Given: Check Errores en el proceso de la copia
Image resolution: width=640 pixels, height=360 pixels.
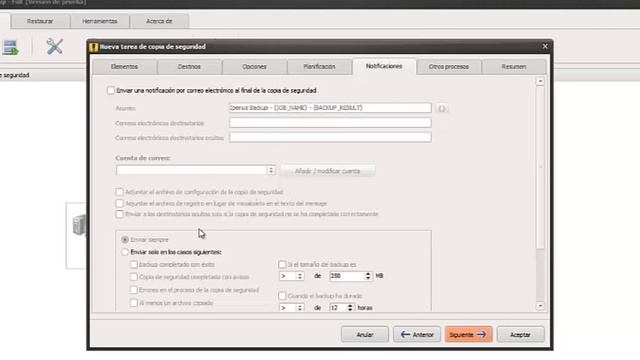Looking at the screenshot, I should 133,290.
